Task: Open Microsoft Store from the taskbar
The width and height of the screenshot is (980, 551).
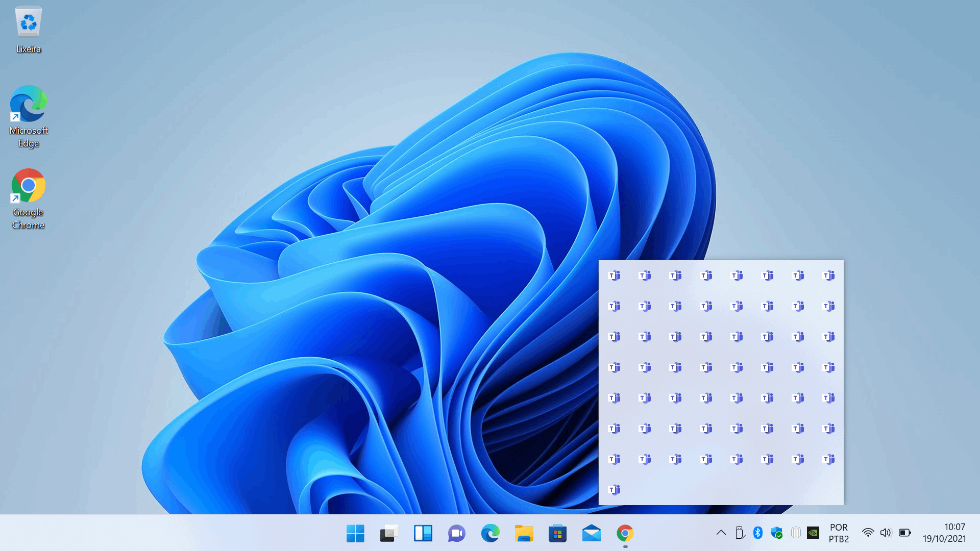Action: pos(557,533)
